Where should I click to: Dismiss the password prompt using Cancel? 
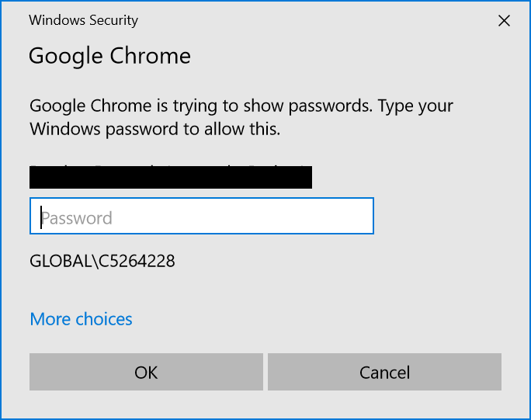tap(384, 373)
